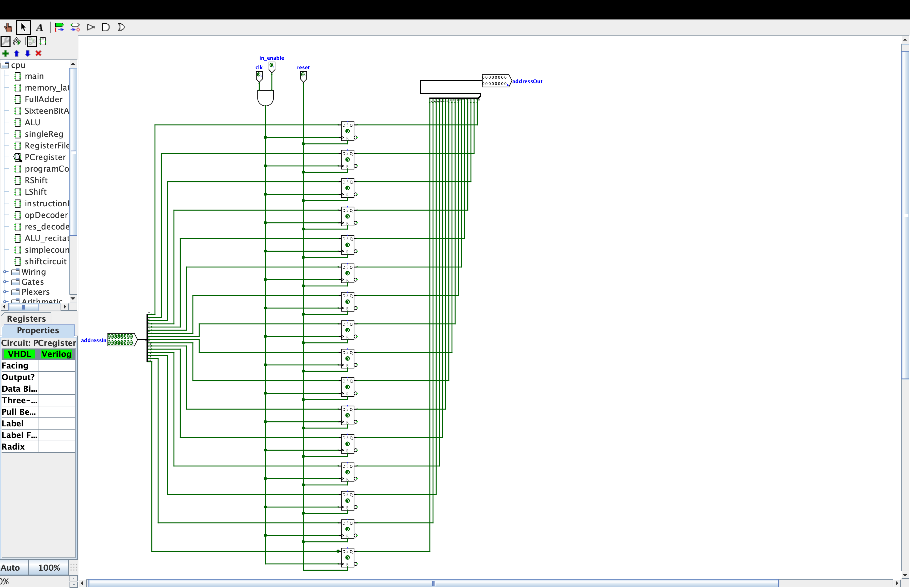
Task: Add an input pin from the toolbar
Action: [x=59, y=27]
